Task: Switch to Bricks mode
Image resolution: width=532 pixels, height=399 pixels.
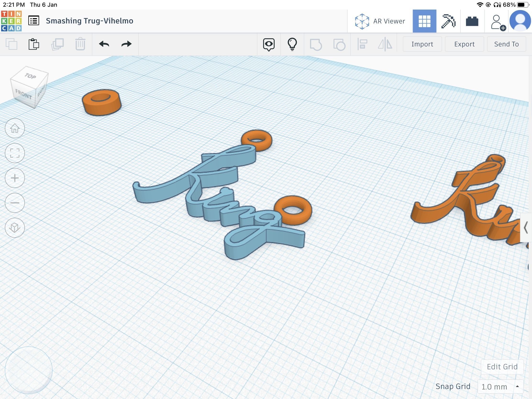Action: coord(472,21)
